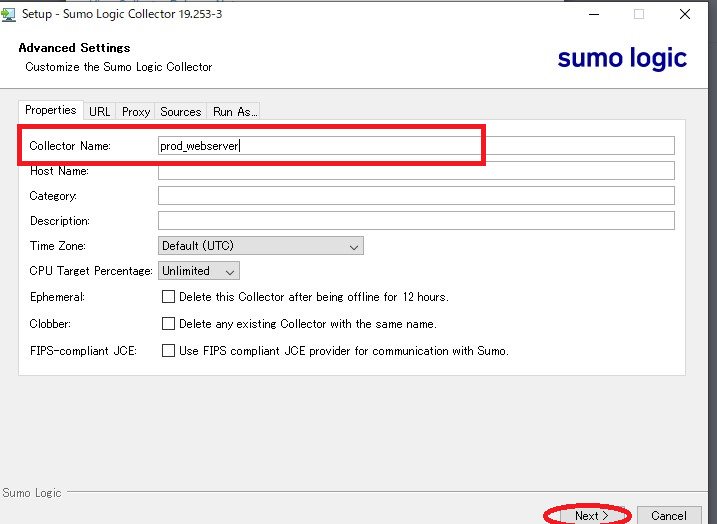Click the sumo logic logo
717x524 pixels.
point(622,58)
